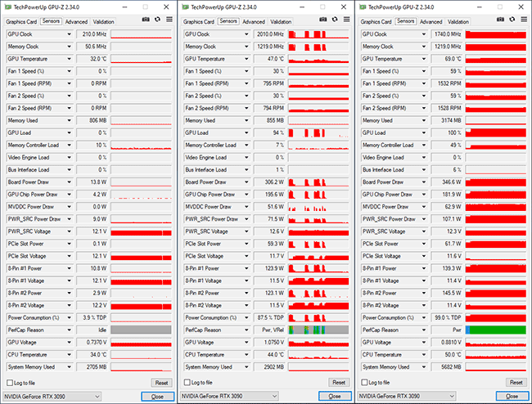
Task: Tick Log to file in the middle window
Action: click(187, 382)
